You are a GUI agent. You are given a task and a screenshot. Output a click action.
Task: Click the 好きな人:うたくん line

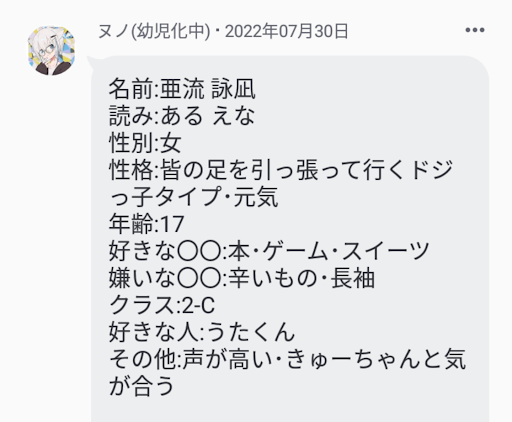(x=202, y=332)
